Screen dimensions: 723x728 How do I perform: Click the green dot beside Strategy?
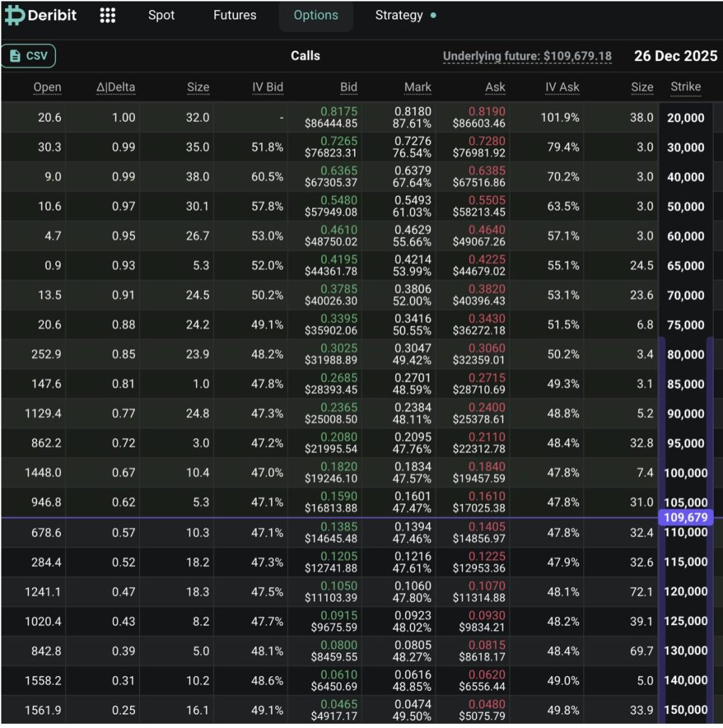[433, 16]
